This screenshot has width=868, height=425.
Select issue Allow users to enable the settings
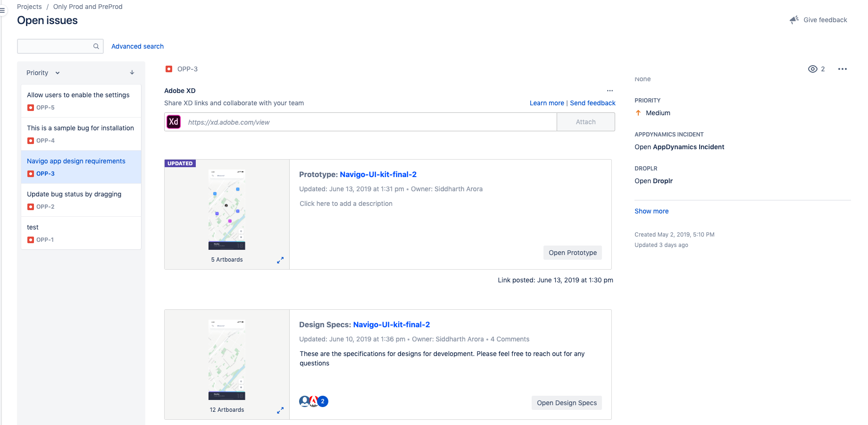click(81, 101)
